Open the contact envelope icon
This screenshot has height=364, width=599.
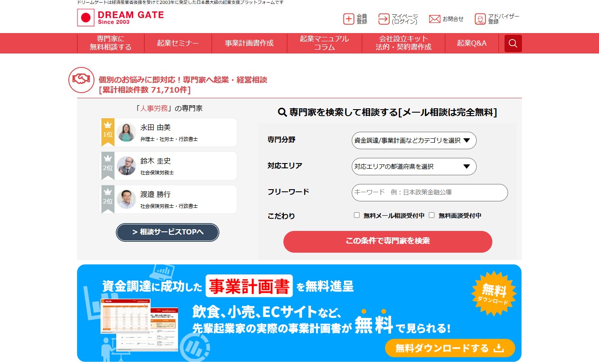tap(434, 19)
